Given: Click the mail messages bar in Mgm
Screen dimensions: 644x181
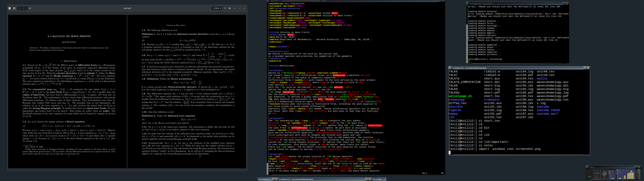Looking at the screenshot, I should [639, 174].
